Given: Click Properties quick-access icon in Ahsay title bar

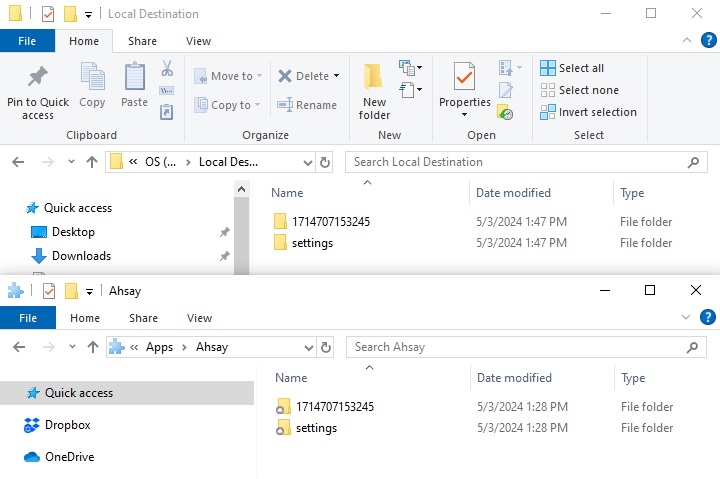Looking at the screenshot, I should tap(49, 291).
